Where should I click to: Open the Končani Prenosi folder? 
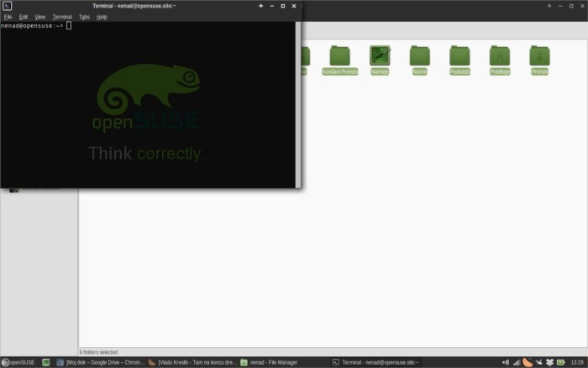click(339, 60)
